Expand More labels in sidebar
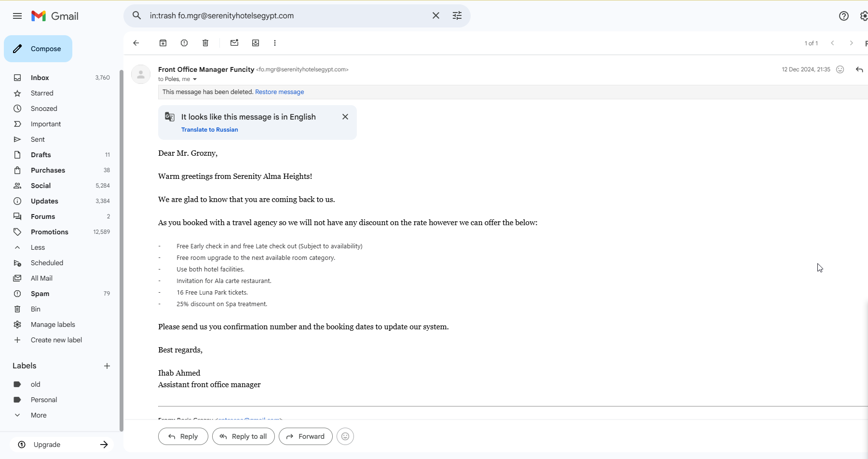 coord(39,415)
